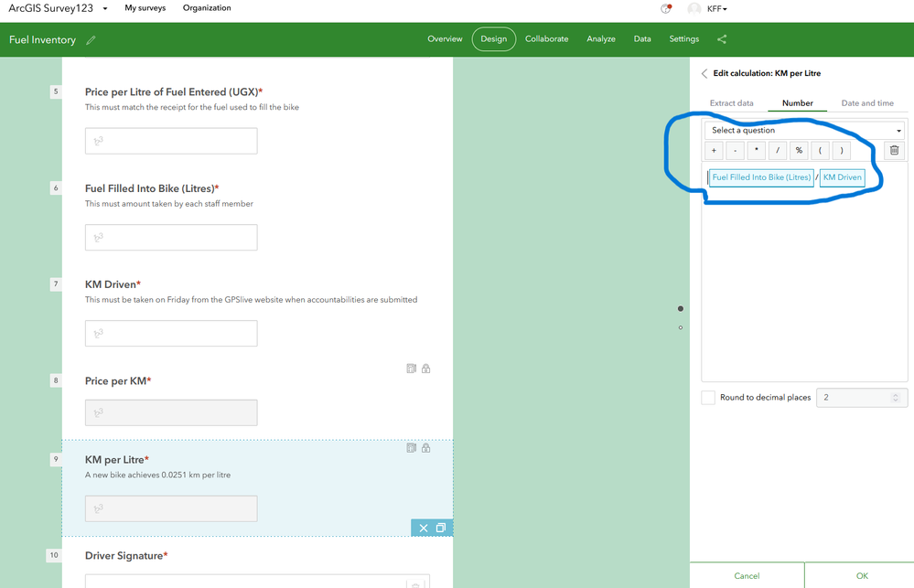Screen dimensions: 914x588
Task: Confirm the calculation with OK
Action: click(x=862, y=576)
